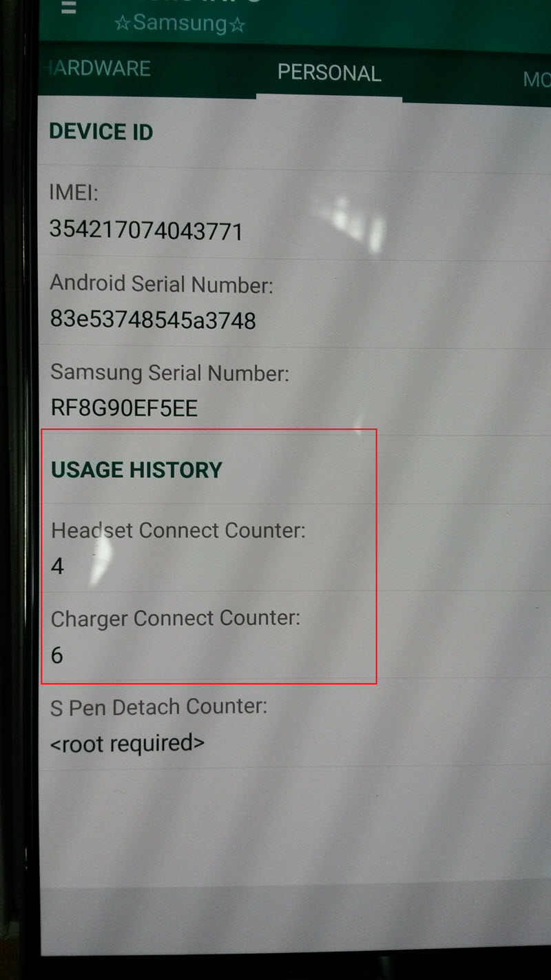Select the S Pen Detach Counter label
Screen dimensions: 551x980
click(158, 707)
